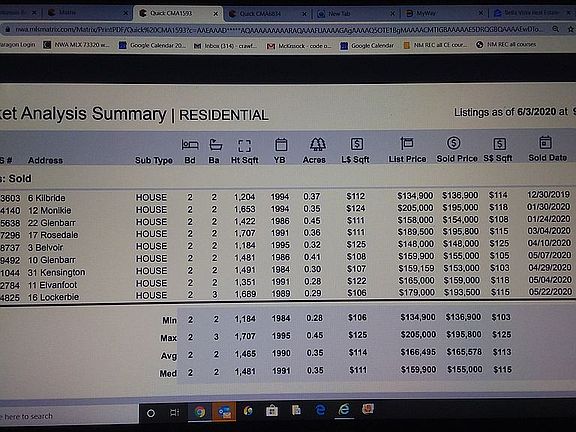Click the Med list price $159,900
This screenshot has height=432, width=576.
click(x=418, y=370)
